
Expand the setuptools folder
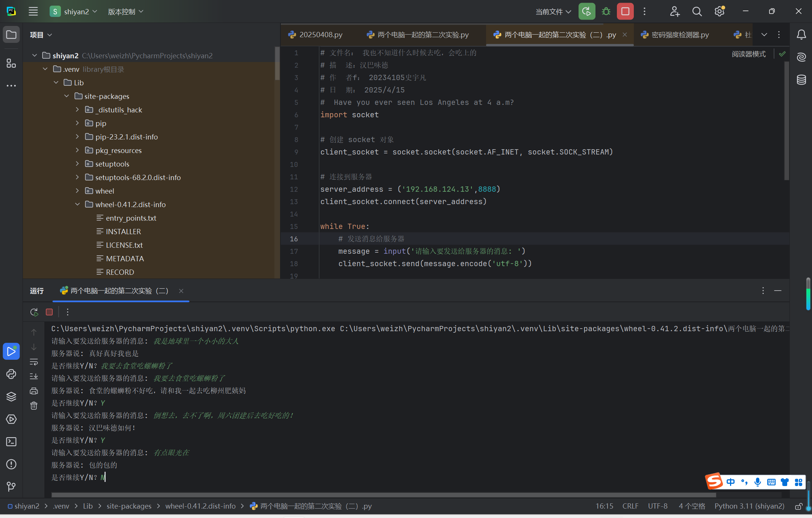pyautogui.click(x=77, y=164)
